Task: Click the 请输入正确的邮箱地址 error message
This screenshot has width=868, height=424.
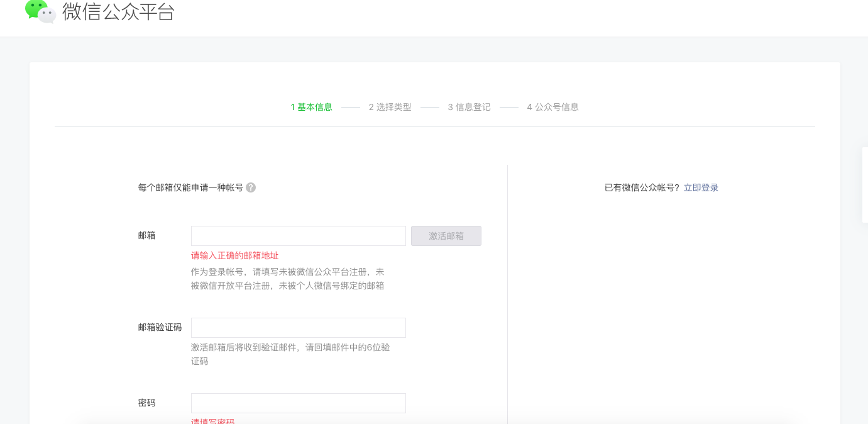Action: tap(234, 255)
